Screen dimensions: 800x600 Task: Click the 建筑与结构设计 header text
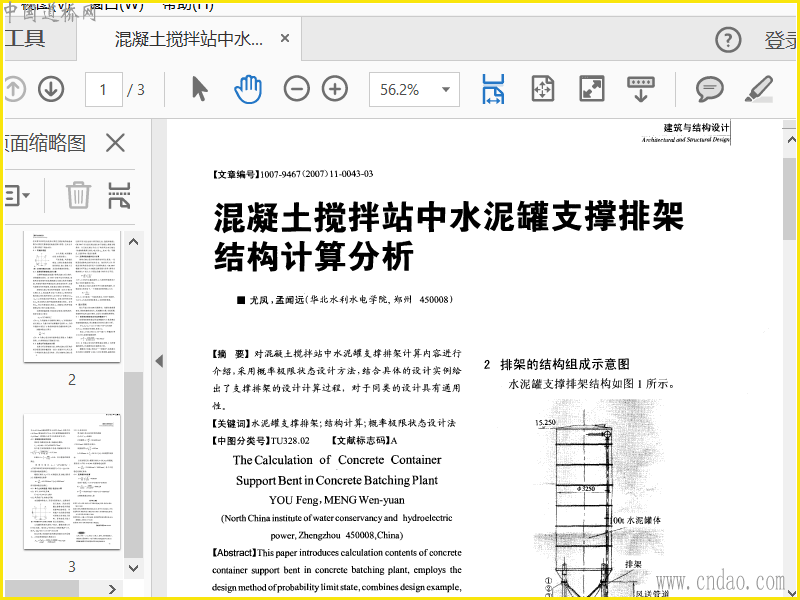(x=696, y=128)
